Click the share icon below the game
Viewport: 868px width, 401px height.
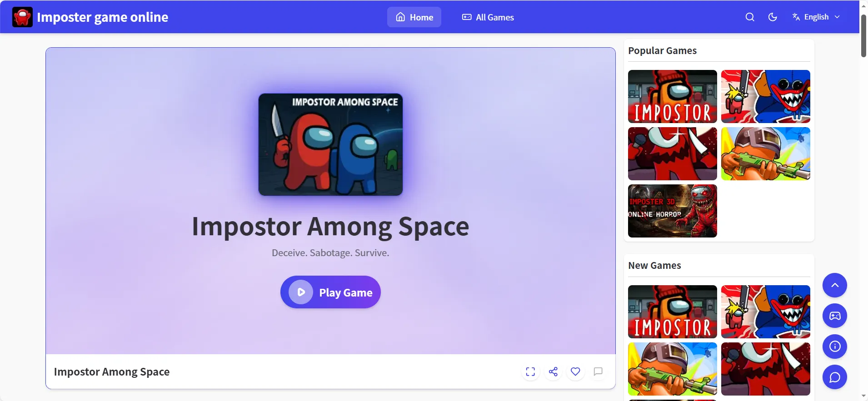(x=553, y=372)
